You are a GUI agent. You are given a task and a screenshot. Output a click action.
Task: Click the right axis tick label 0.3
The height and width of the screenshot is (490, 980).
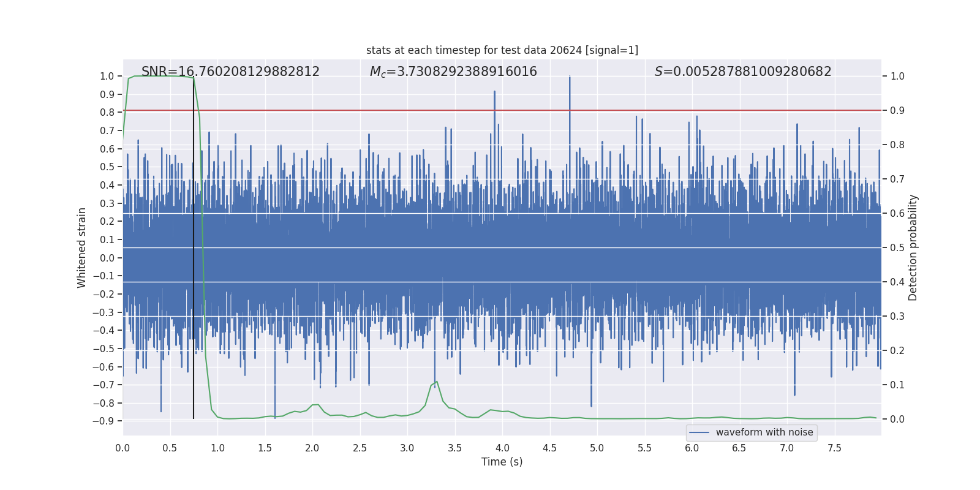(897, 316)
